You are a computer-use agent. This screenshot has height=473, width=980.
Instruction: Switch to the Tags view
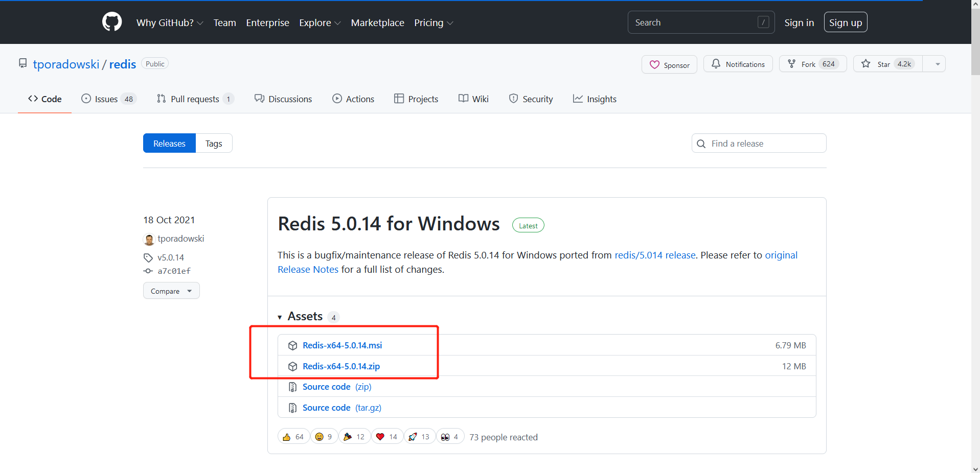[x=214, y=144]
